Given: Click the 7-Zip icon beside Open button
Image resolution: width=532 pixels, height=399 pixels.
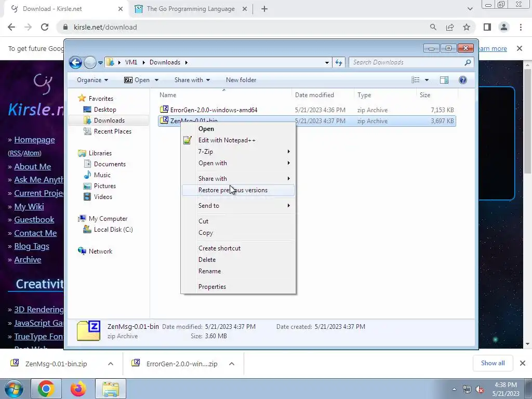Looking at the screenshot, I should [128, 80].
